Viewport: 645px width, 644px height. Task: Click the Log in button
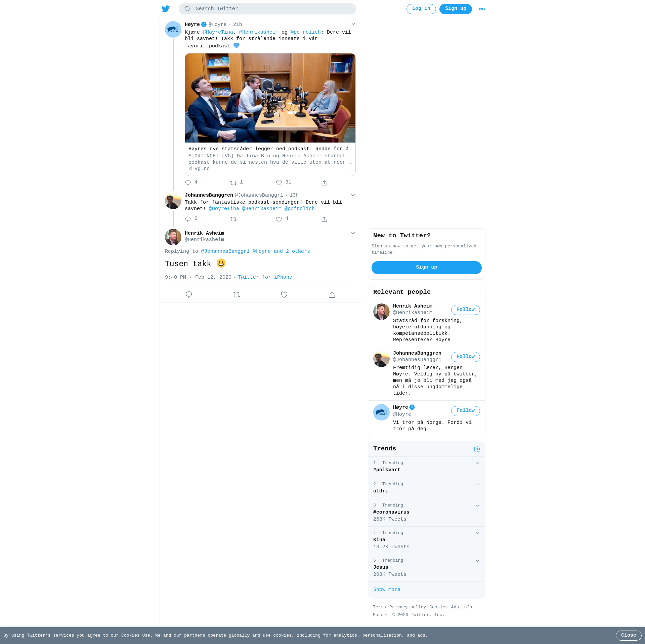(421, 9)
